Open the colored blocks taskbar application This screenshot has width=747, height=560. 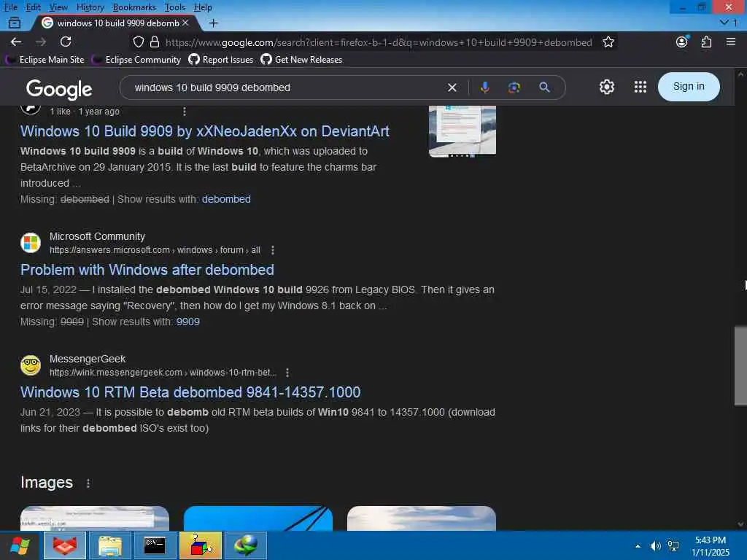point(201,545)
